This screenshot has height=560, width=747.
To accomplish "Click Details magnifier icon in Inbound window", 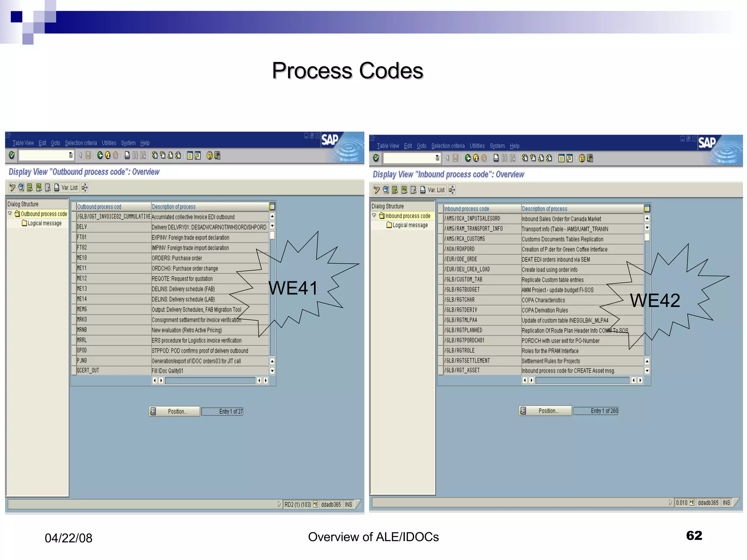I will pyautogui.click(x=386, y=190).
